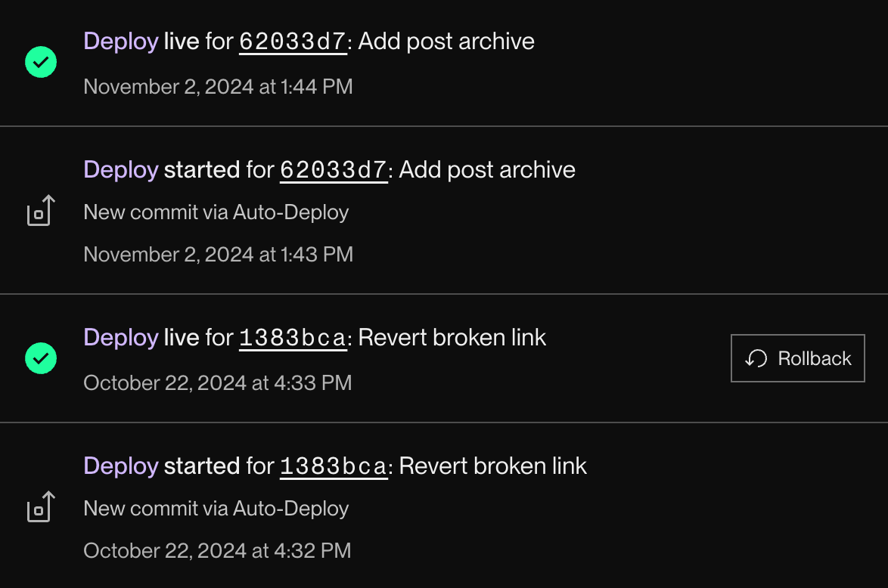Open commit 1383bca from the started deploy entry
The height and width of the screenshot is (588, 888).
tap(333, 466)
